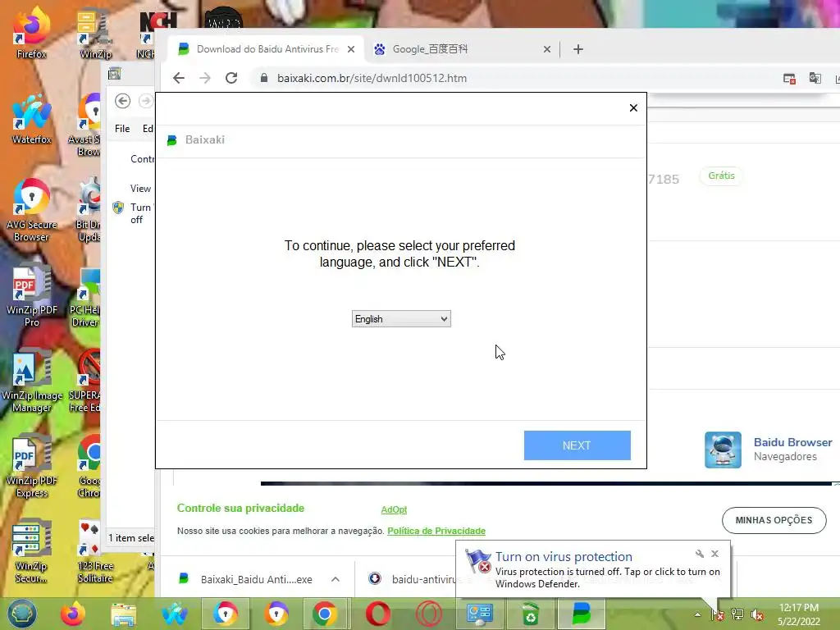Close the Baixaki installer dialog
The width and height of the screenshot is (840, 630).
[633, 108]
